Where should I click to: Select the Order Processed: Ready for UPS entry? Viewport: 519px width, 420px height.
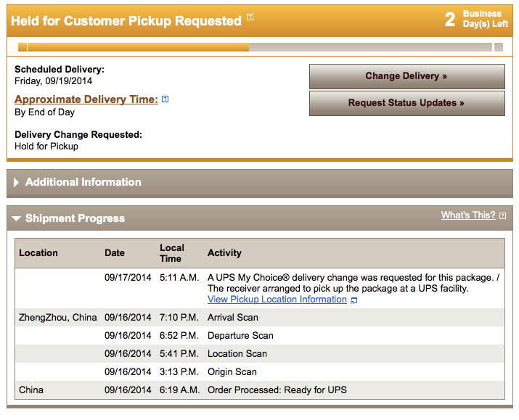[x=277, y=390]
